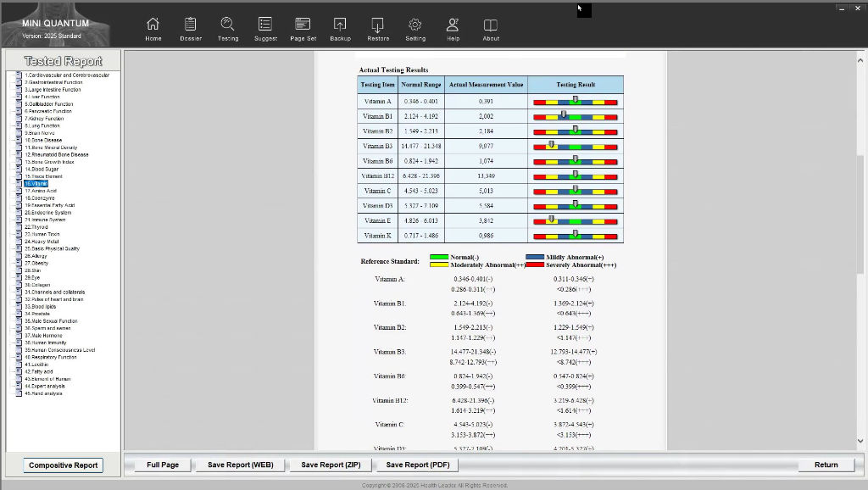Click document icon beside Male Sexual Function
The height and width of the screenshot is (490, 868).
19,320
